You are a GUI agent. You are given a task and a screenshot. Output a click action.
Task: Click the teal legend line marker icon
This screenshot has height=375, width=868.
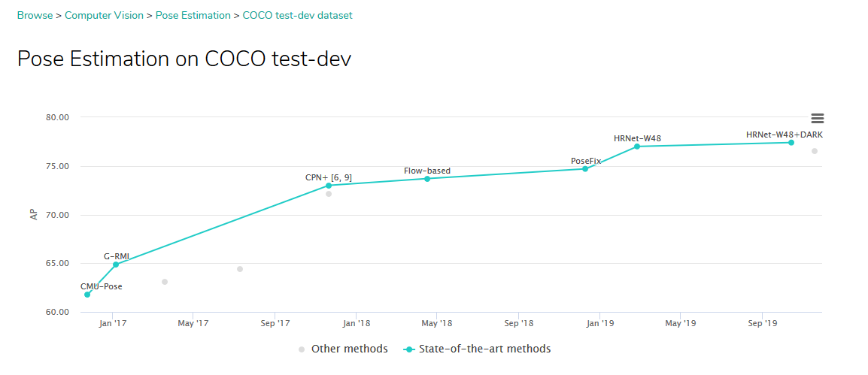coord(409,349)
